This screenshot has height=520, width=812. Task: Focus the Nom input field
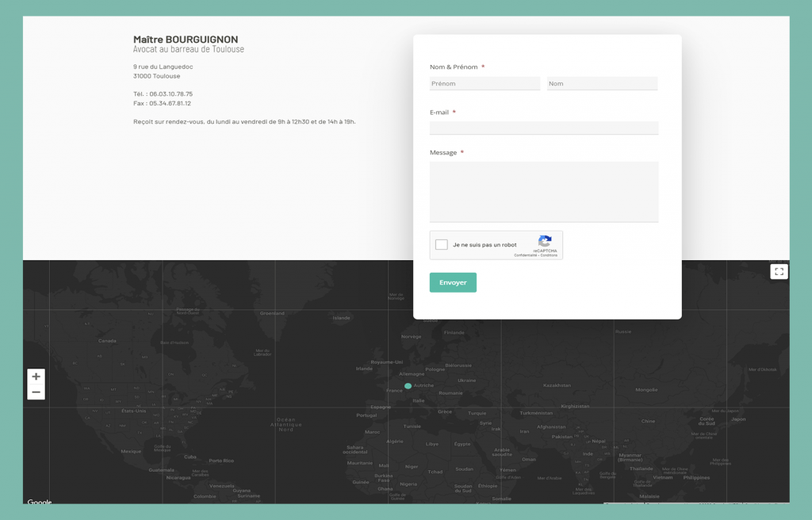tap(602, 83)
